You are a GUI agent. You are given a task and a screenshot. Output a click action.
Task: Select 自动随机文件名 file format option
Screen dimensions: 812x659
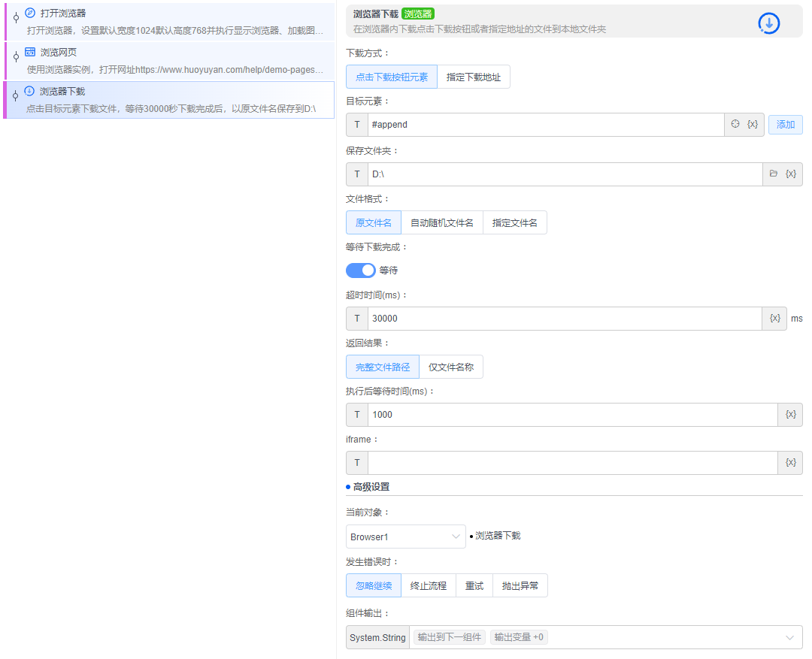(x=442, y=223)
